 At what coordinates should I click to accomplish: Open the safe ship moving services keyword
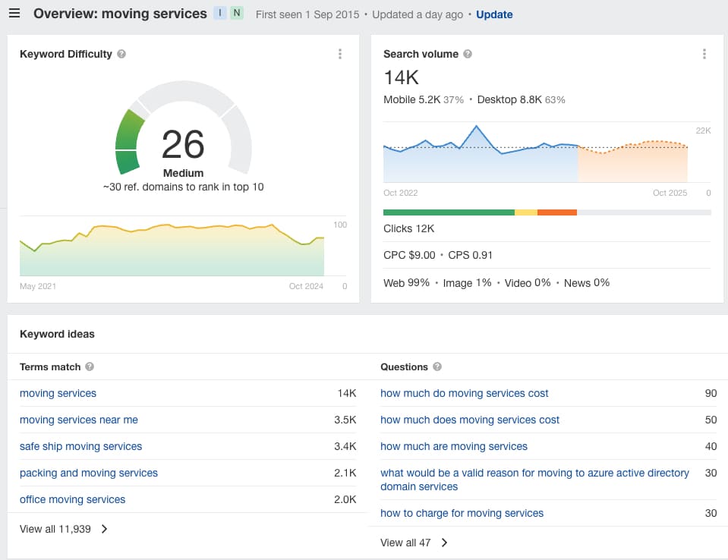pyautogui.click(x=80, y=446)
